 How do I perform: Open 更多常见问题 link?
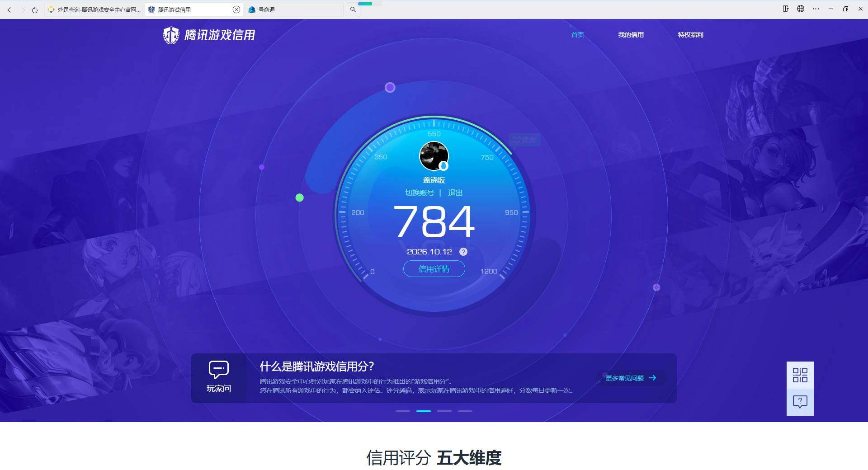coord(631,378)
